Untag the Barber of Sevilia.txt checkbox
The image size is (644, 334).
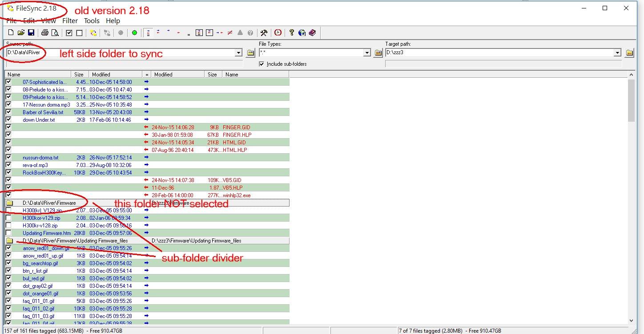(8, 112)
